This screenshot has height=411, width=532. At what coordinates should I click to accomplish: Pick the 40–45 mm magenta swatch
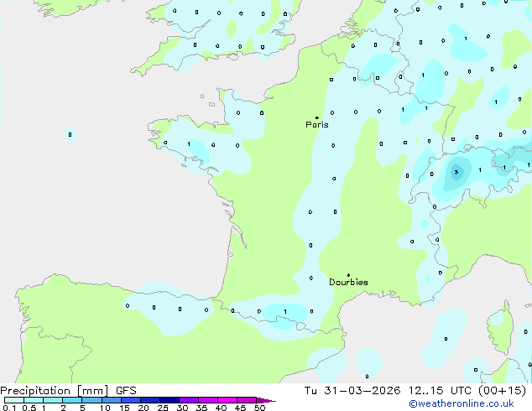pyautogui.click(x=227, y=400)
